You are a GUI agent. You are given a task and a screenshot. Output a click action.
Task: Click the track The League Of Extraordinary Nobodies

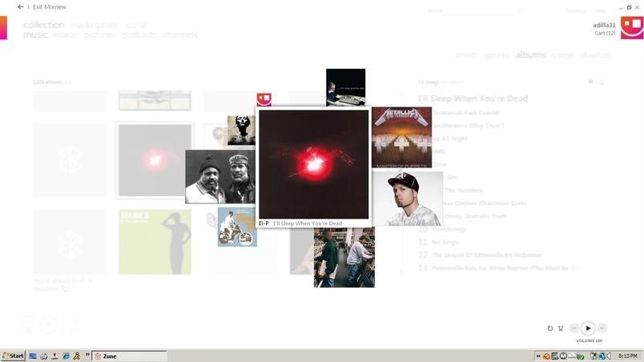[487, 255]
